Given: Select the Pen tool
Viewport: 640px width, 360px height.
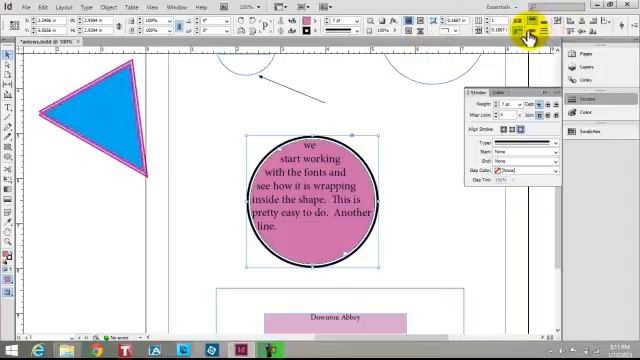Looking at the screenshot, I should (7, 127).
